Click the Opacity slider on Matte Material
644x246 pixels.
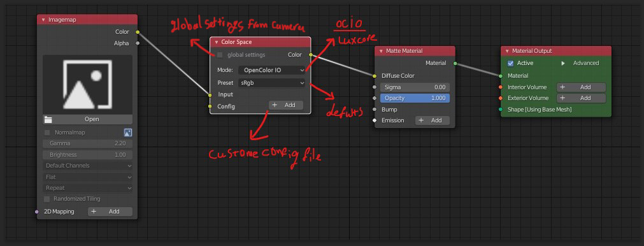[415, 98]
